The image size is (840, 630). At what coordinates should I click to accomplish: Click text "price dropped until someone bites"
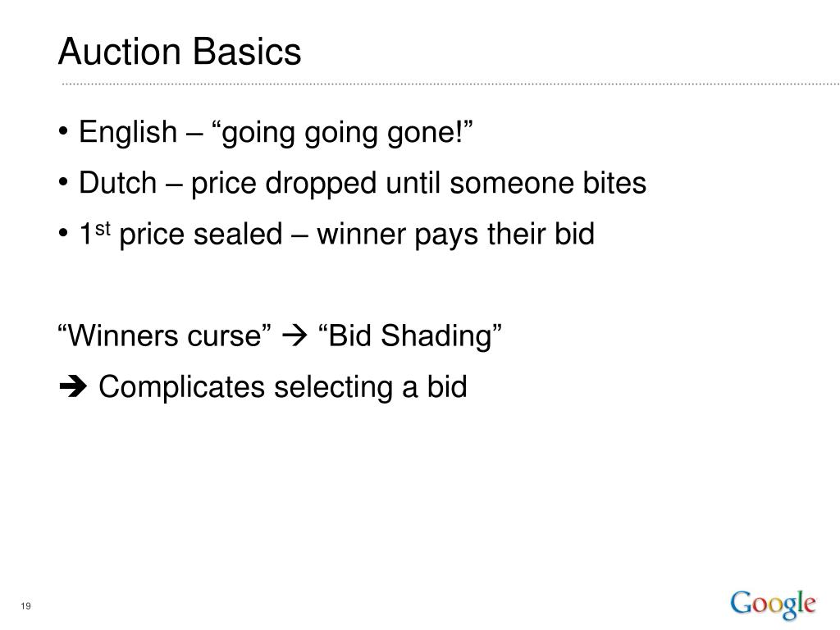[x=418, y=184]
